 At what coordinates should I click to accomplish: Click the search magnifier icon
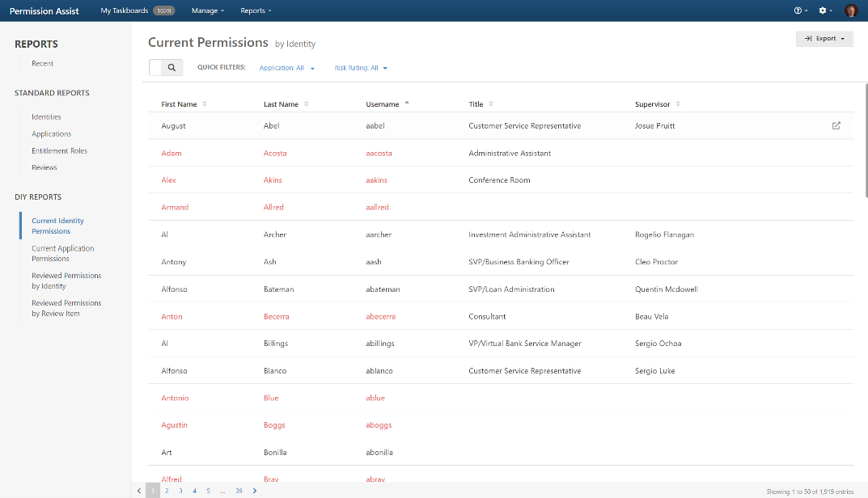click(x=171, y=68)
